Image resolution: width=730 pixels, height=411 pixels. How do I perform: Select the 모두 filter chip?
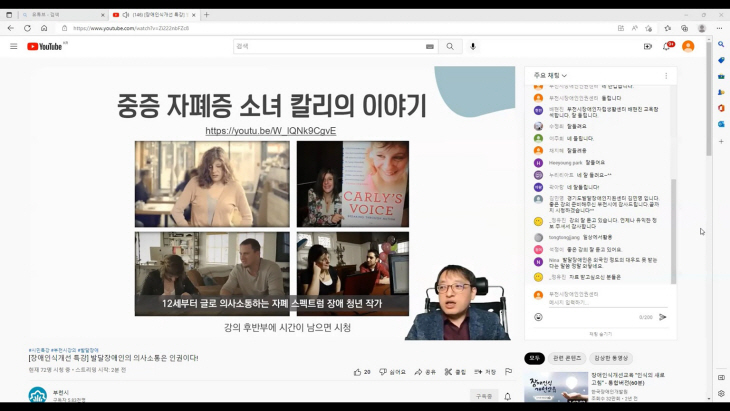click(534, 358)
